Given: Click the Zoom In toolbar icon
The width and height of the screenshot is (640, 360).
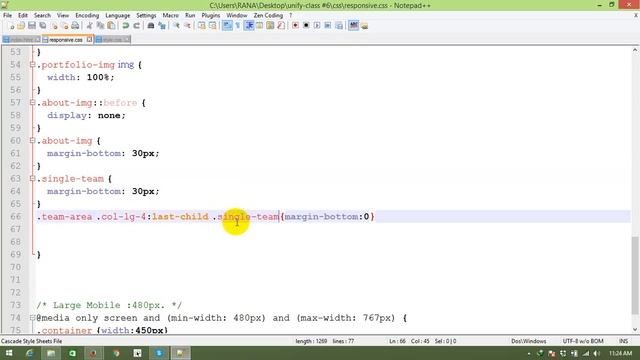Looking at the screenshot, I should 176,26.
